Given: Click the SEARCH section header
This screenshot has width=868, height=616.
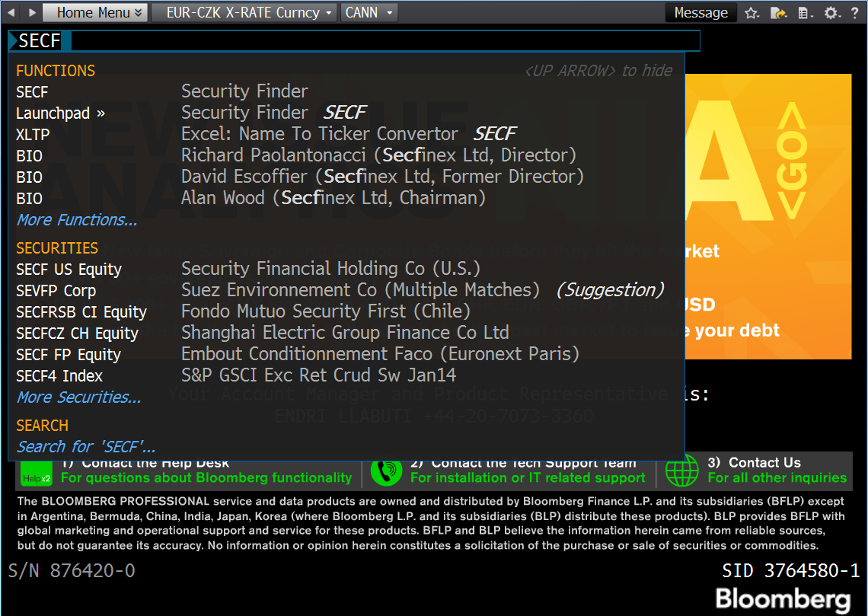Looking at the screenshot, I should tap(42, 426).
